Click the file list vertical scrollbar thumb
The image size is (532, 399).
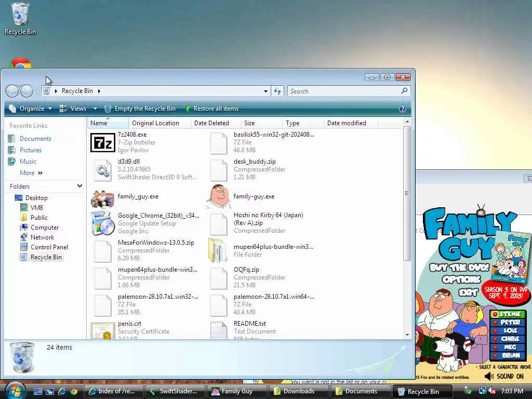coord(407,193)
